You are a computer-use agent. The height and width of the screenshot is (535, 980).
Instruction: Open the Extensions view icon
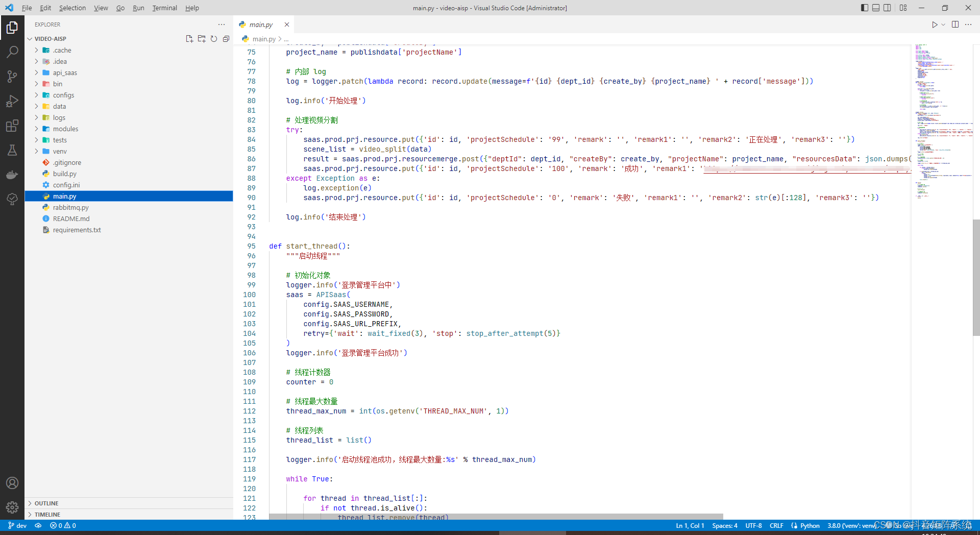(x=12, y=126)
